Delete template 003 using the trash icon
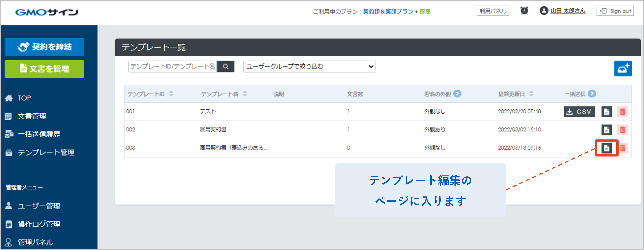Screen dimensions: 644x250 [x=622, y=148]
